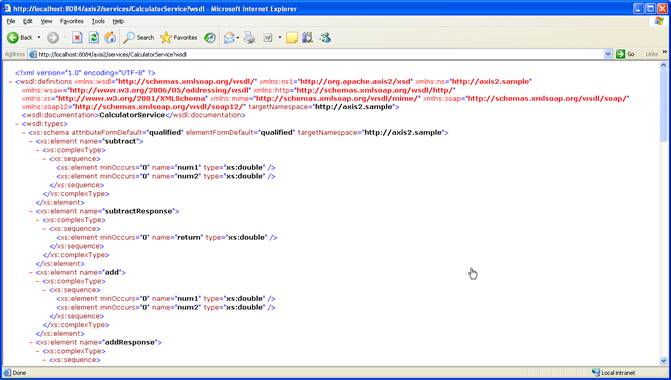The image size is (671, 380).
Task: Open the Favorites menu
Action: coord(71,21)
